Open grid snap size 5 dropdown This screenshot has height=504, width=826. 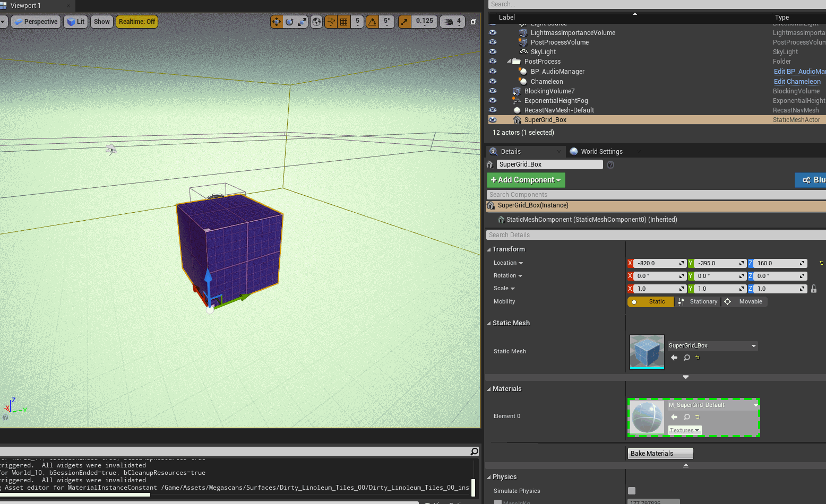tap(357, 22)
